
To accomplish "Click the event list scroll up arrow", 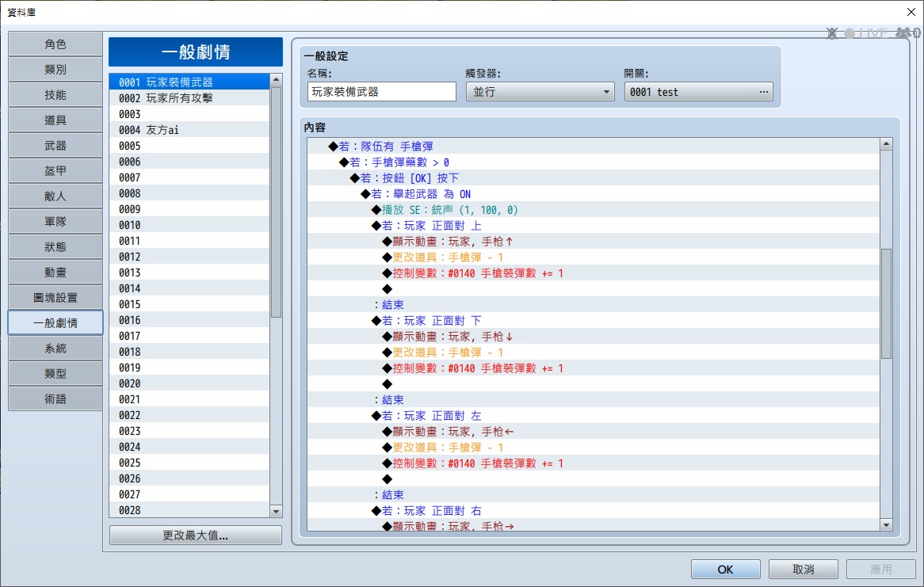I will (x=276, y=79).
